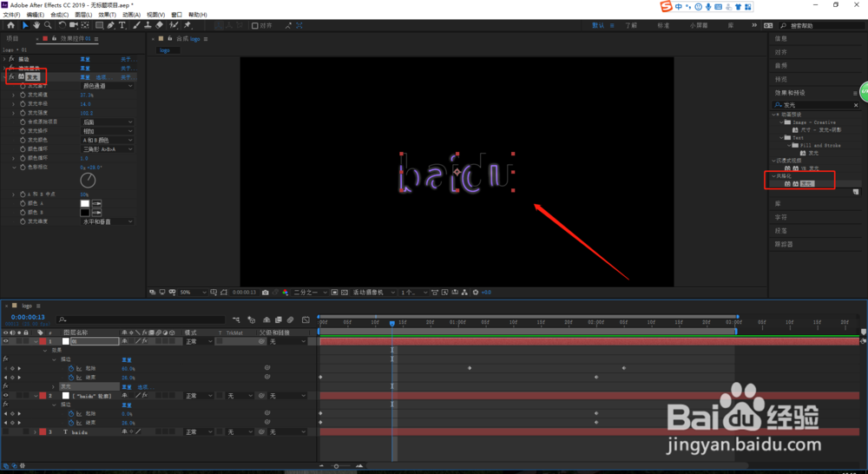Open the 编辑(E) menu

[36, 15]
